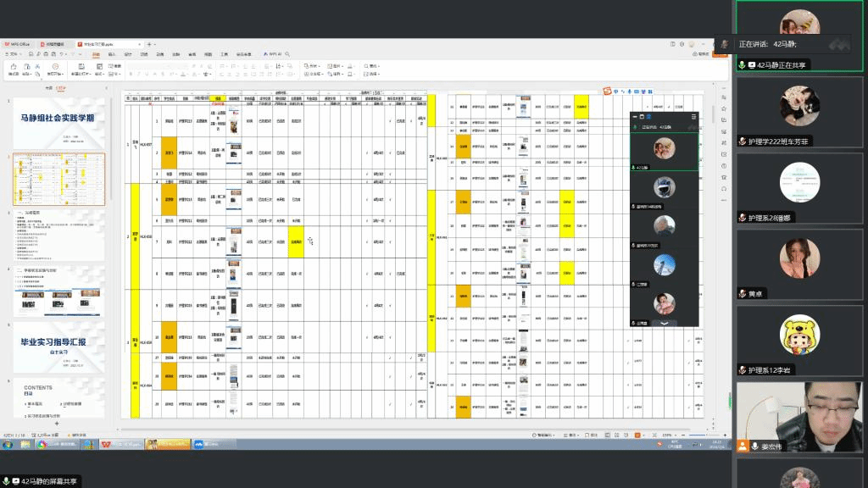
Task: Open the 文件 file menu
Action: click(x=13, y=53)
